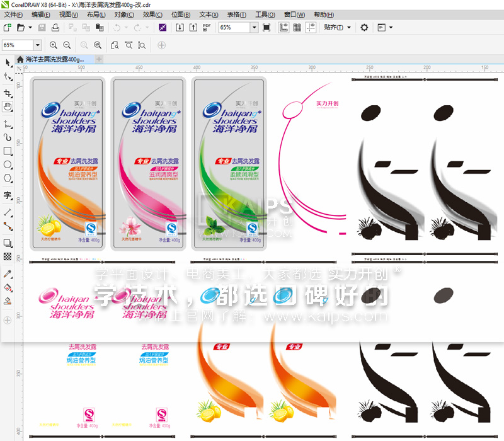The height and width of the screenshot is (441, 504).
Task: Select the Transparency checkerboard tool
Action: click(x=8, y=256)
